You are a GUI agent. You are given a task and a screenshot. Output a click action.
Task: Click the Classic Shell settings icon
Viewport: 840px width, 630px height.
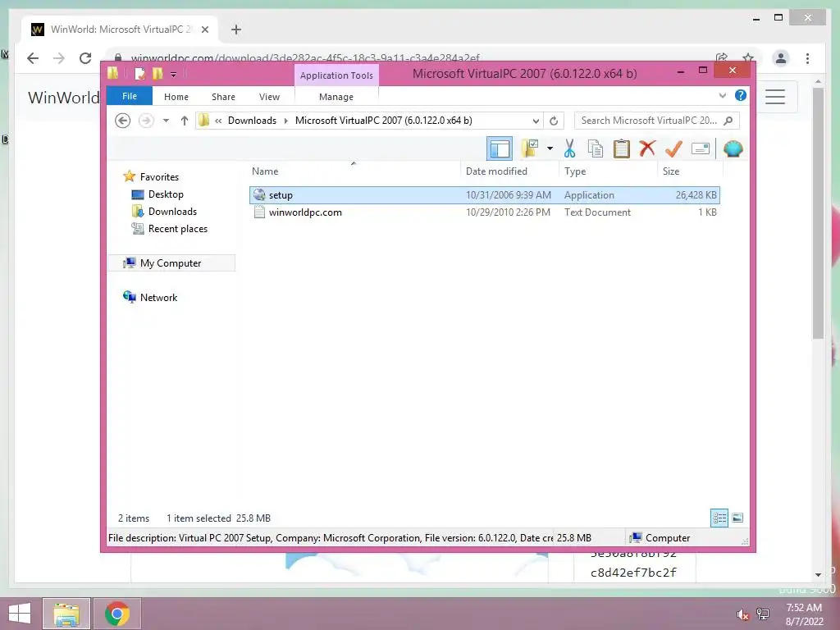coord(733,148)
